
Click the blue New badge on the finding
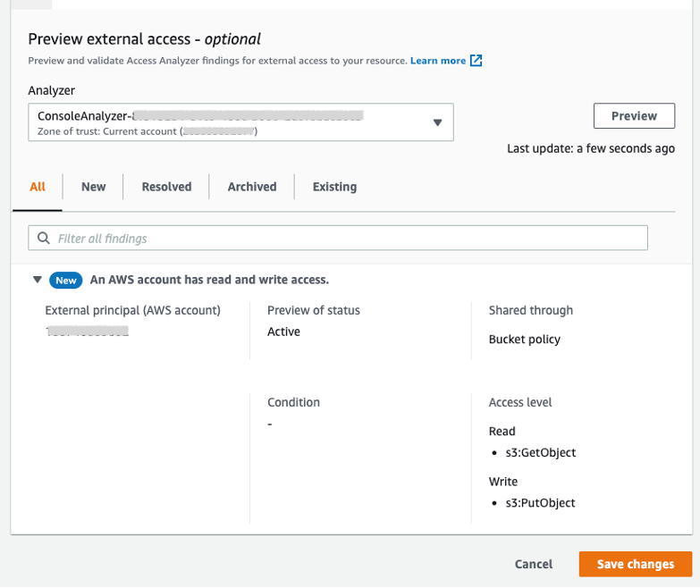66,280
